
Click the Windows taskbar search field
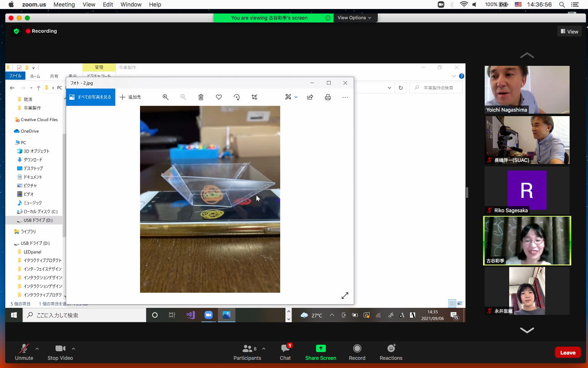[x=84, y=315]
